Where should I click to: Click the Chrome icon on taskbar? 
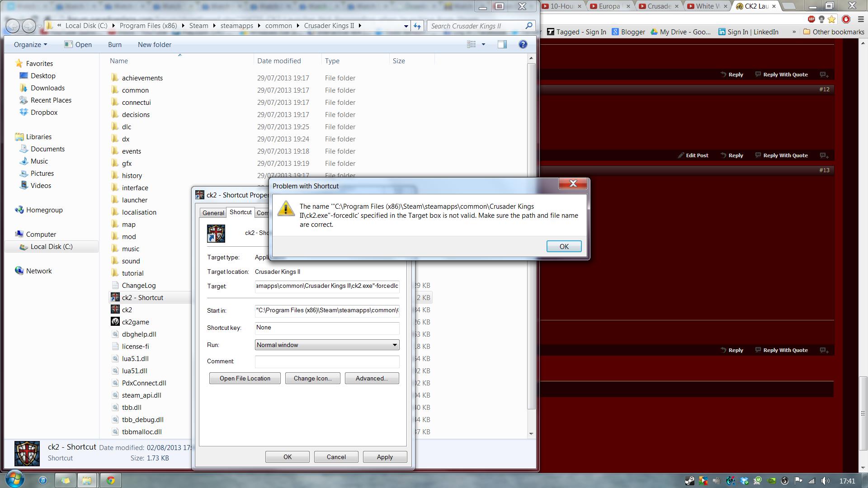tap(110, 480)
